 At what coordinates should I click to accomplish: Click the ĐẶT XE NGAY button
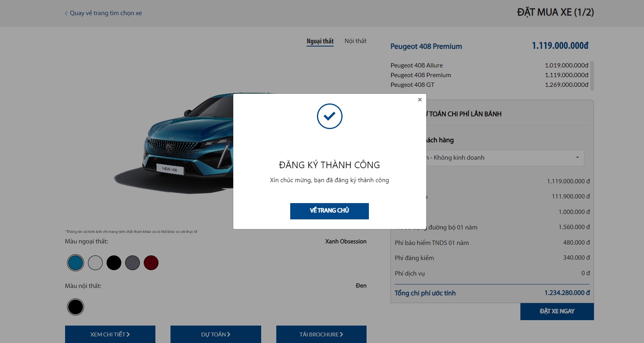557,311
